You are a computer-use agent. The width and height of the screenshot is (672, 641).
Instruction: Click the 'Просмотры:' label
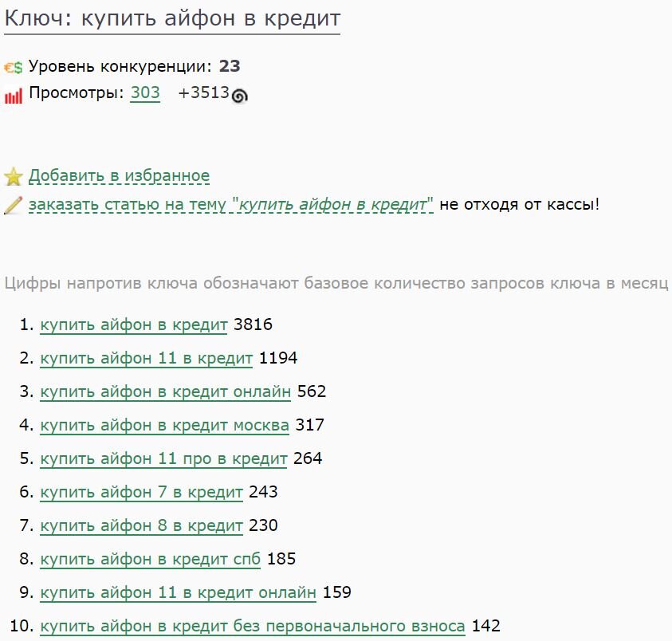[77, 93]
